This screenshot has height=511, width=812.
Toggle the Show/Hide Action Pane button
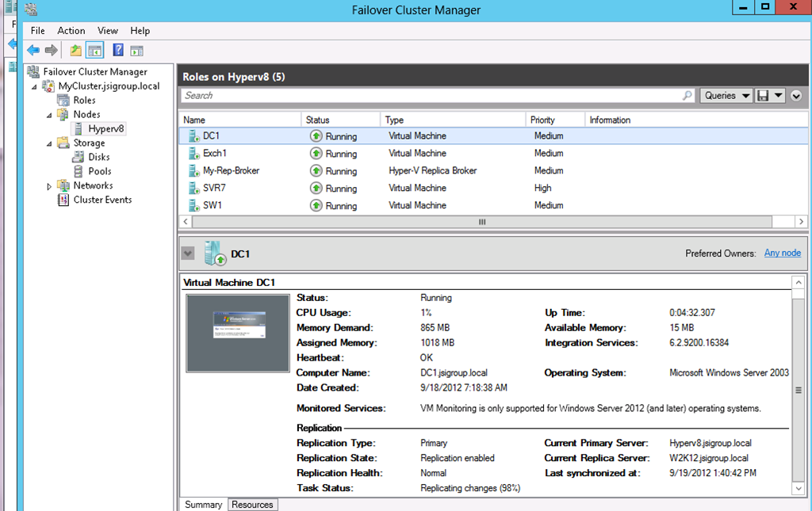pos(137,51)
